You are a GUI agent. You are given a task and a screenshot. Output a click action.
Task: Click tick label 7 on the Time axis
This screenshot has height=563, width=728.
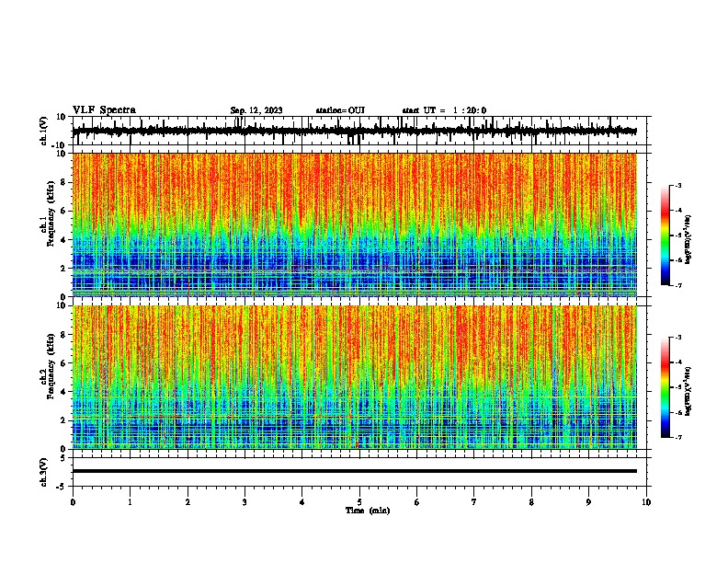(x=474, y=502)
